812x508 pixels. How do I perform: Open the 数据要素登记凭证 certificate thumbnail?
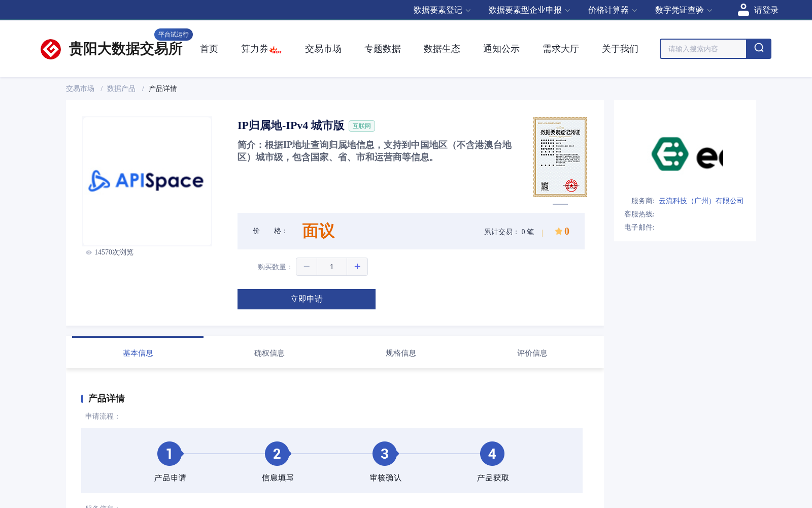[560, 157]
